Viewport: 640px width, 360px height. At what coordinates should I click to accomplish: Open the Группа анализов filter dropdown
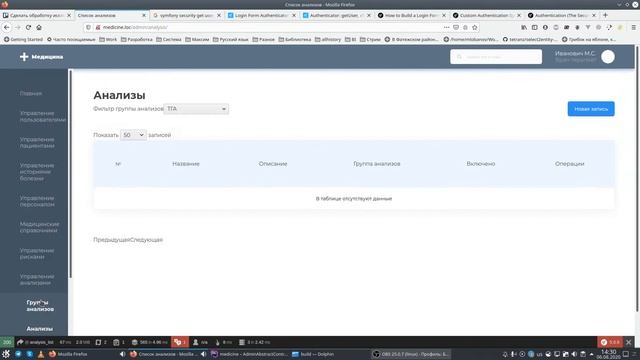click(x=196, y=109)
